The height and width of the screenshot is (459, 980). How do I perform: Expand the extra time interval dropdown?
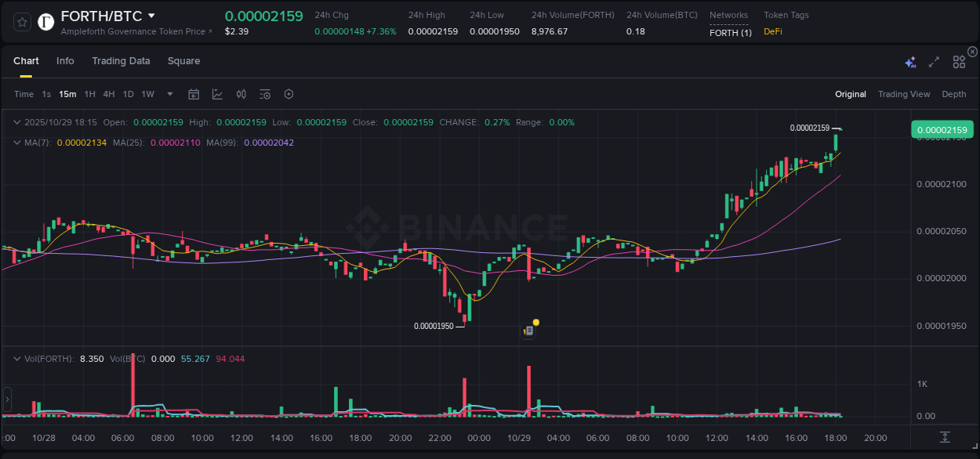pos(169,94)
